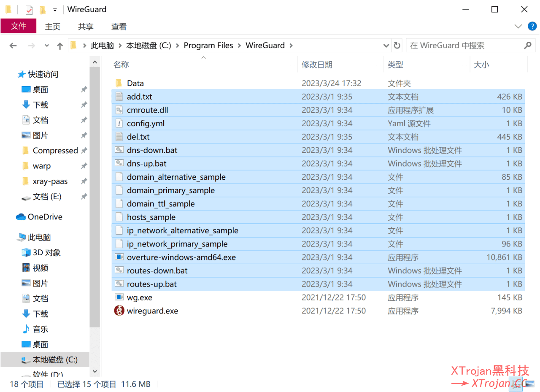Click the config.yml file icon
The width and height of the screenshot is (540, 392).
pyautogui.click(x=119, y=124)
